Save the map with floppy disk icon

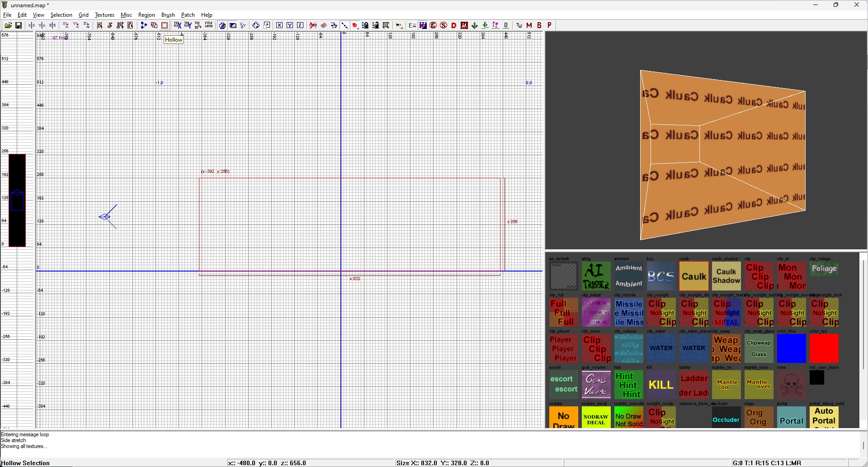(19, 25)
